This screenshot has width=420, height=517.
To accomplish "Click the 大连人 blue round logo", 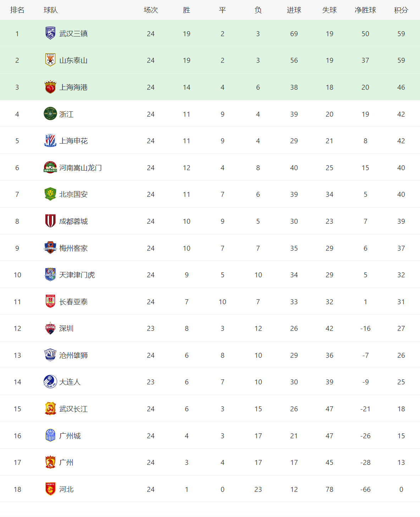I will pos(50,382).
